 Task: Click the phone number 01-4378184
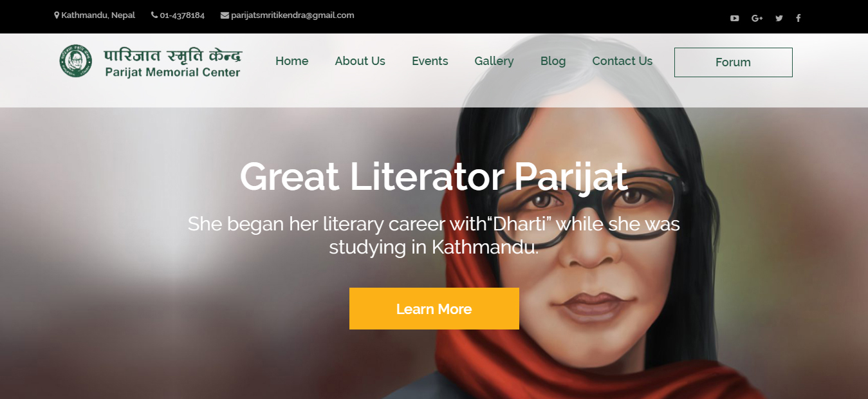point(182,15)
